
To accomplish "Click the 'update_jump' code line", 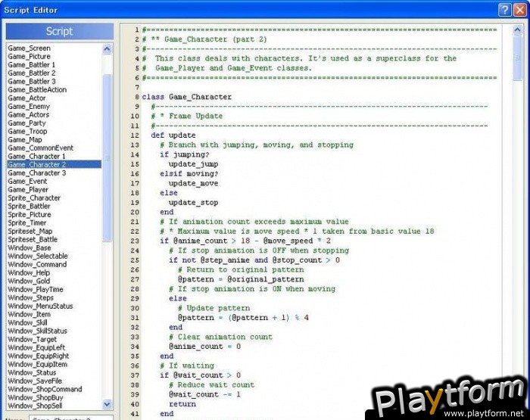I will tap(193, 164).
